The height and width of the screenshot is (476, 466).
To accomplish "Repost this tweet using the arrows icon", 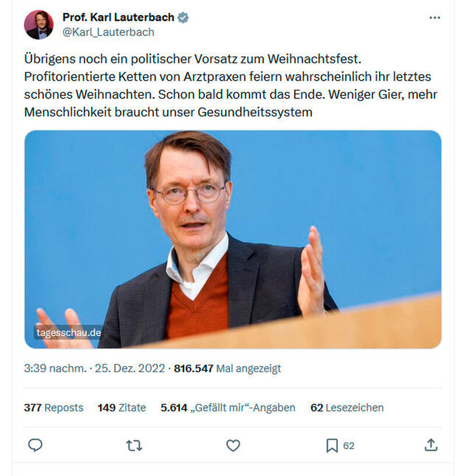I will pos(134,446).
